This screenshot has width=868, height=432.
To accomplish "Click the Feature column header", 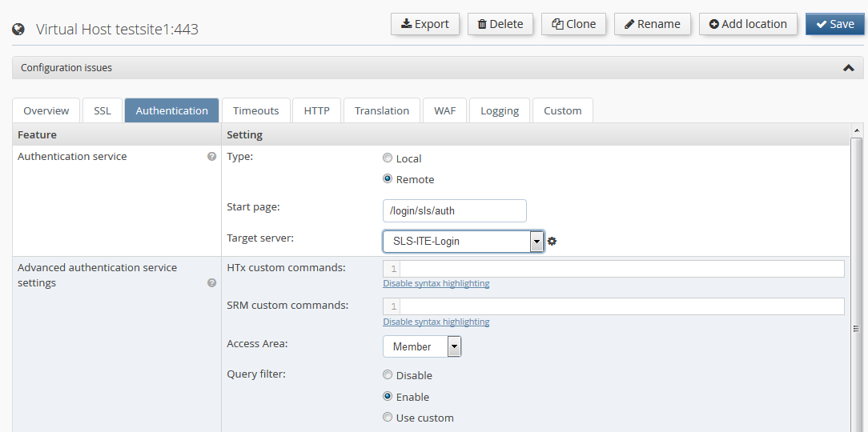I will [x=37, y=134].
